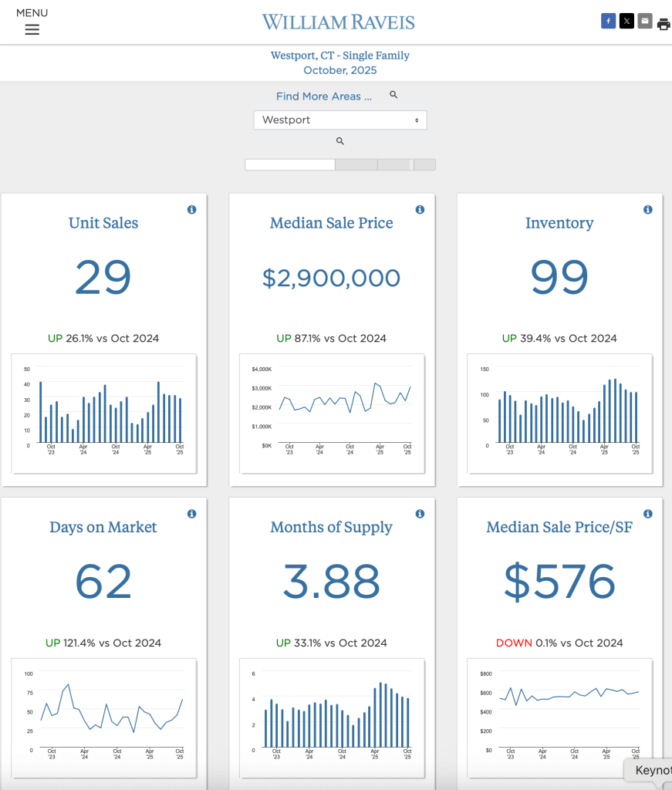Email this market report

pos(645,22)
